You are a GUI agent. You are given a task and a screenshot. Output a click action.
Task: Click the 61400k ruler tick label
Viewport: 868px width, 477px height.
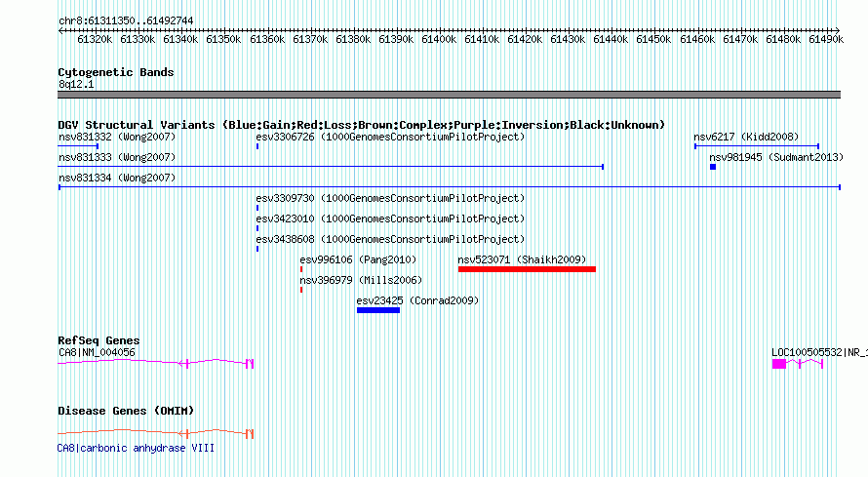[439, 39]
